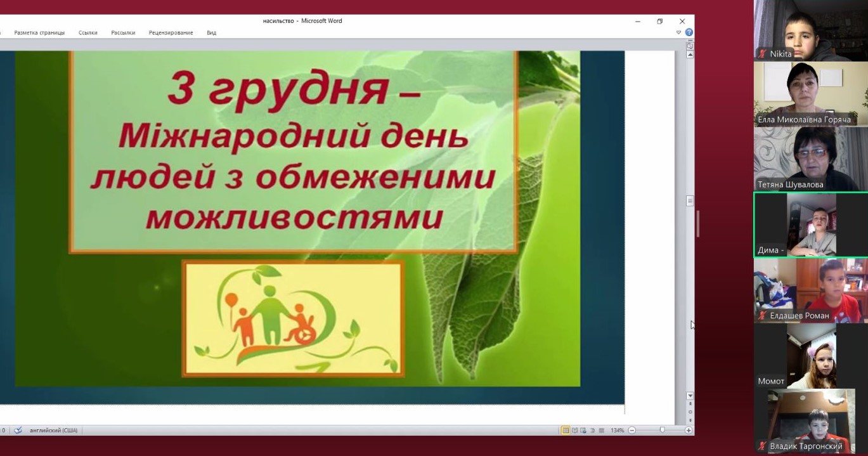
Task: Switch to Web Layout view
Action: pos(584,430)
